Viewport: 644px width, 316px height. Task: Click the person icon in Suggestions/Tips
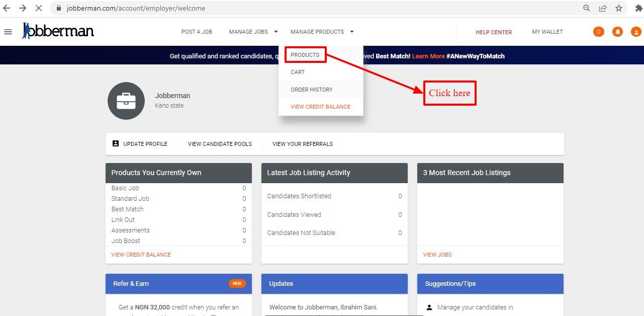pos(429,307)
